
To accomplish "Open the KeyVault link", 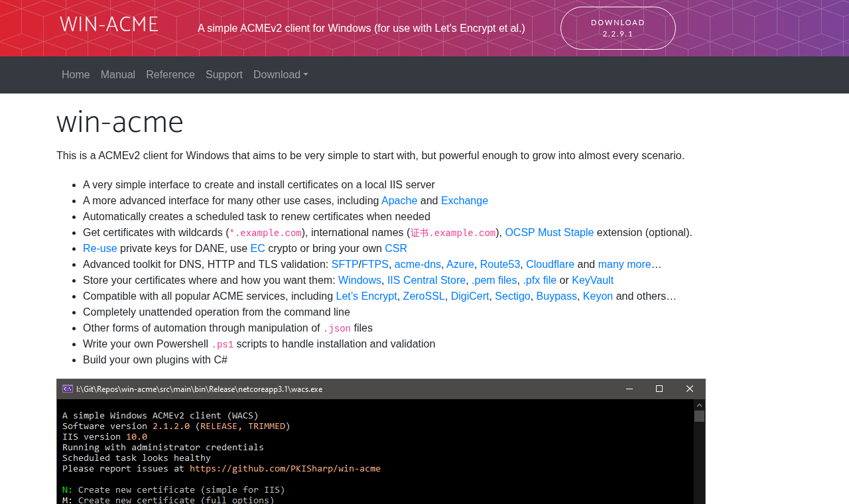I will coord(593,281).
